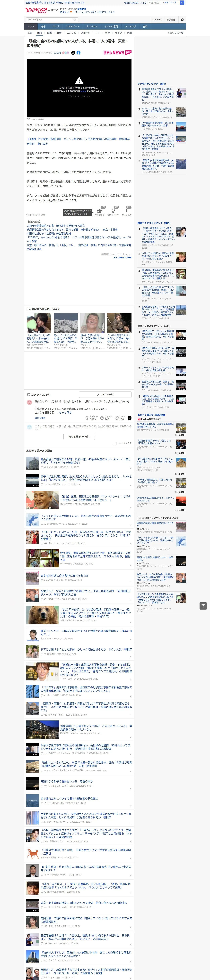The width and height of the screenshot is (210, 980).
Task: Open the 【画像】クマ被害で新層保険 link
Action: (x=78, y=141)
